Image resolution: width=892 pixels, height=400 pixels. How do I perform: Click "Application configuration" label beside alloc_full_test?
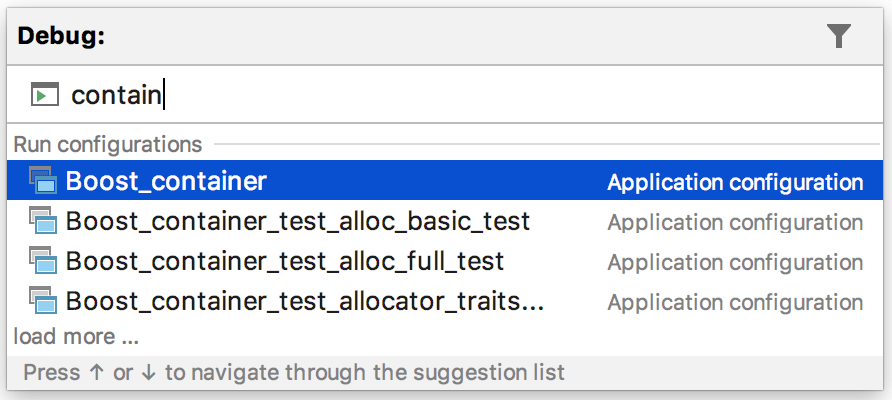tap(735, 262)
